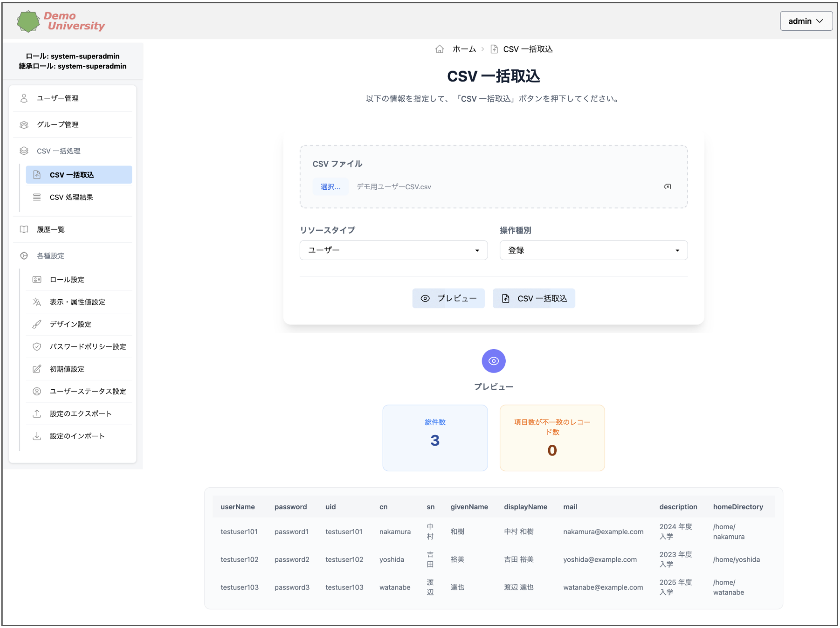
Task: Collapse the CSV 一括処理 sidebar section
Action: click(58, 151)
